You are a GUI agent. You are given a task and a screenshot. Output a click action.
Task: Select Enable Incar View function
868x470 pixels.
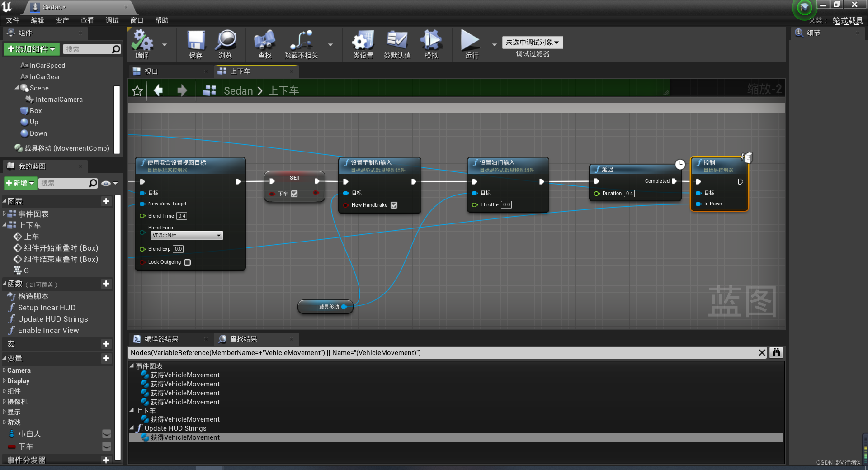(x=48, y=330)
